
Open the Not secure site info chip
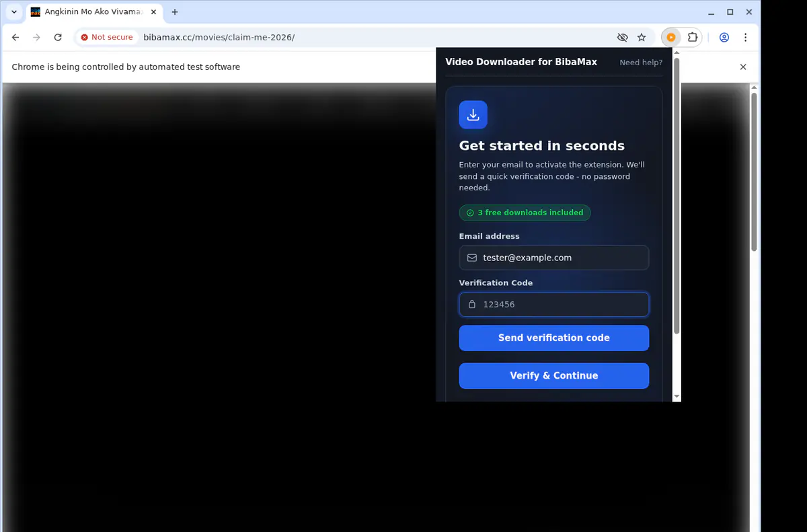[107, 38]
